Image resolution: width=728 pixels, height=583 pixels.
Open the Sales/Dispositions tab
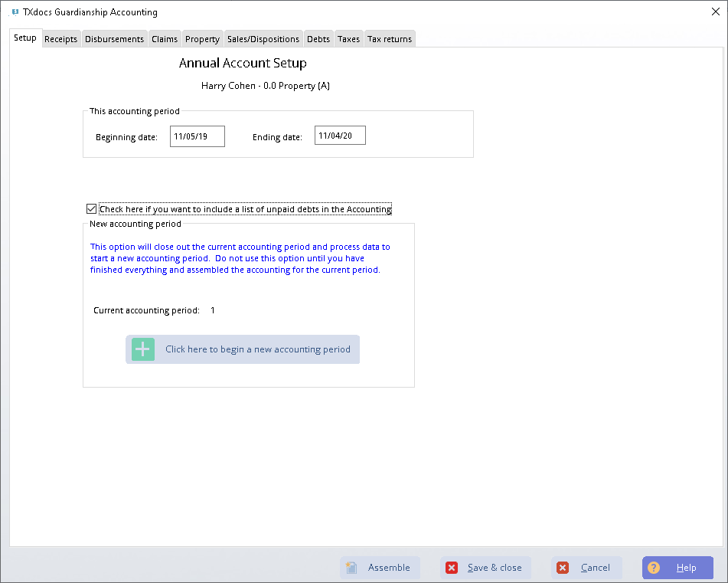click(263, 39)
